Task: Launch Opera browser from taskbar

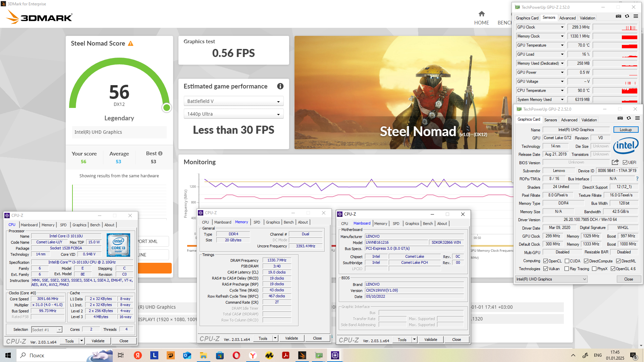Action: click(236, 355)
